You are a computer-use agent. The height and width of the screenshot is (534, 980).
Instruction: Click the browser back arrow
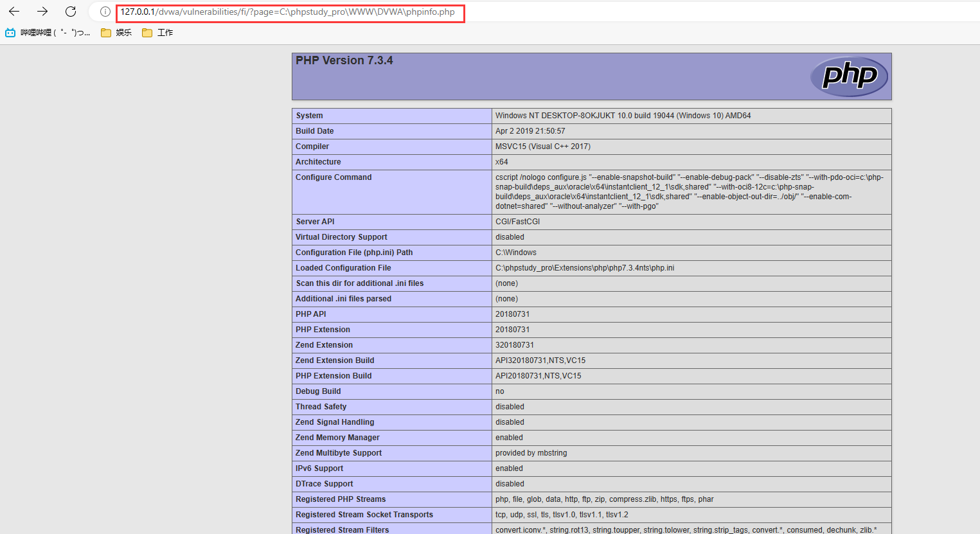click(x=14, y=12)
